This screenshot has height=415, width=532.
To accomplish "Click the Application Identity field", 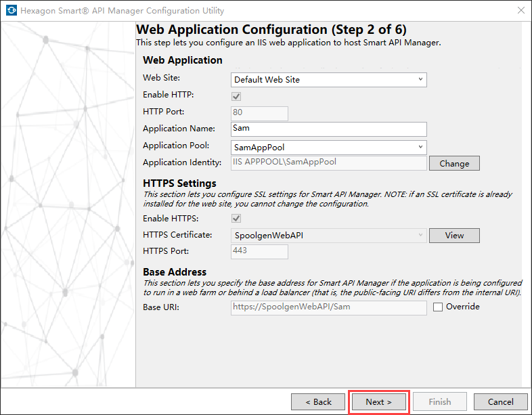I will pos(328,162).
